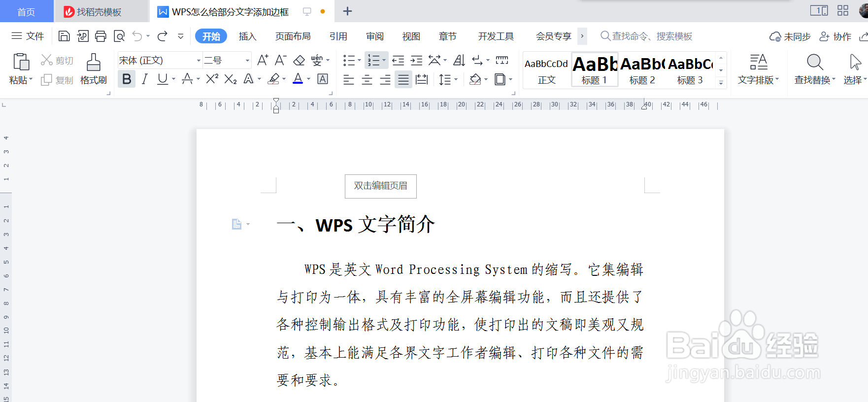Open the 文件 menu

click(28, 36)
